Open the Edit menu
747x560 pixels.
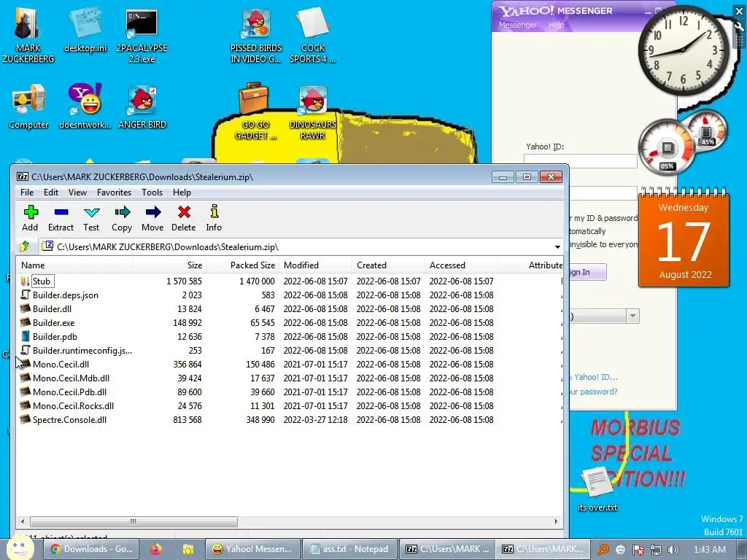51,192
